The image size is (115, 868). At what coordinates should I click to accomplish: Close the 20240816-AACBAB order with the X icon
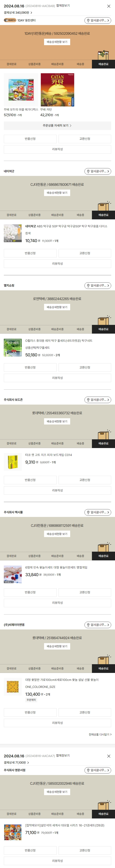[x=109, y=6]
